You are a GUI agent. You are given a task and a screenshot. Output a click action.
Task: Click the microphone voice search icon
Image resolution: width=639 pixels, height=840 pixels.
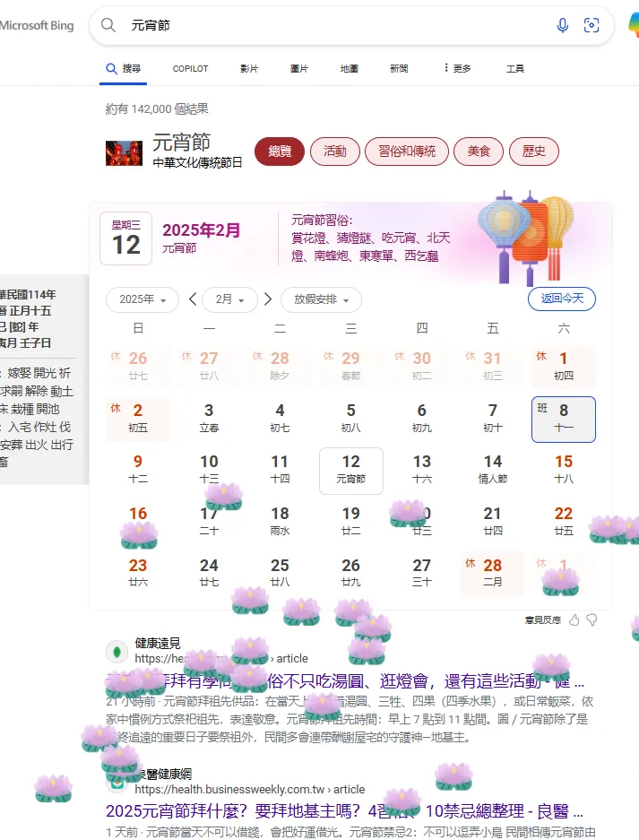[x=563, y=25]
